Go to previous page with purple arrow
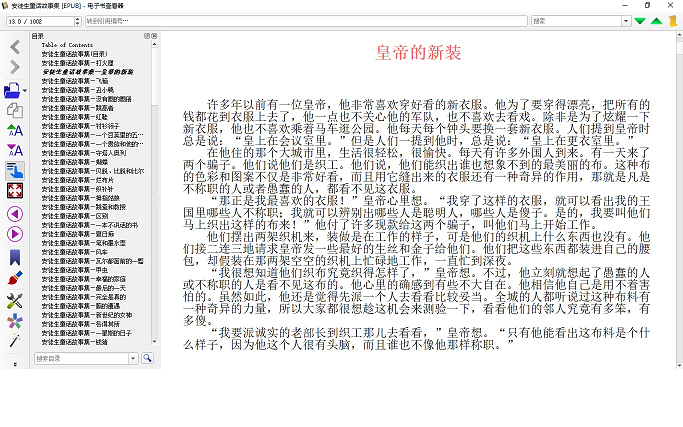The height and width of the screenshot is (427, 683). (x=14, y=213)
